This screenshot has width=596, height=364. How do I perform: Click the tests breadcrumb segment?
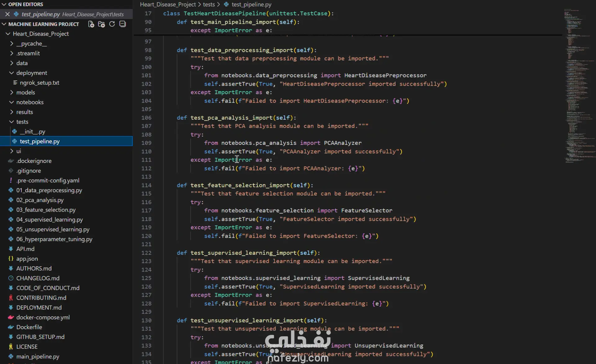(209, 4)
